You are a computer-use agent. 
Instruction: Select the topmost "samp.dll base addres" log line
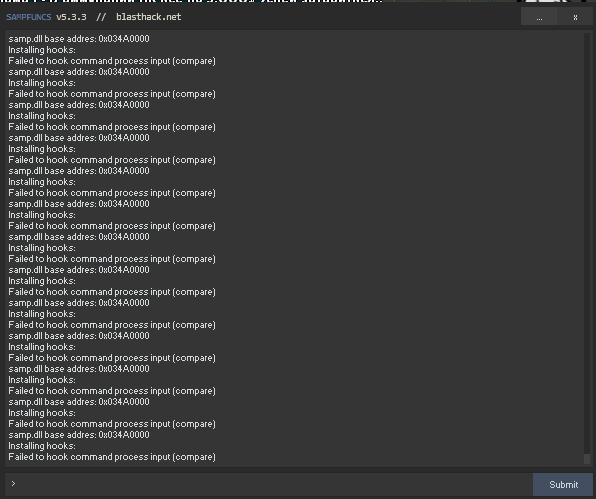pyautogui.click(x=79, y=39)
